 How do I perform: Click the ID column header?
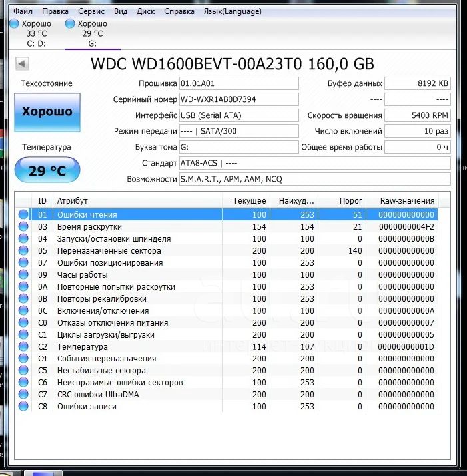[42, 200]
